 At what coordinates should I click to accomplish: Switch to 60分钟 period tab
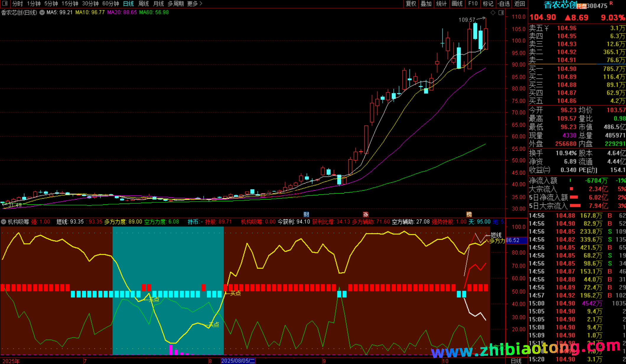pos(110,4)
